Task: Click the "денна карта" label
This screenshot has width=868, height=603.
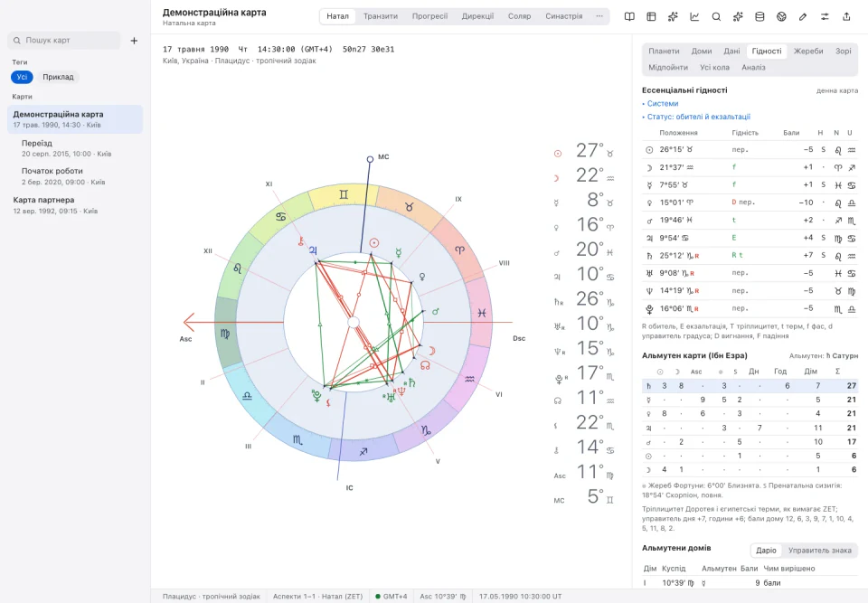Action: tap(837, 90)
